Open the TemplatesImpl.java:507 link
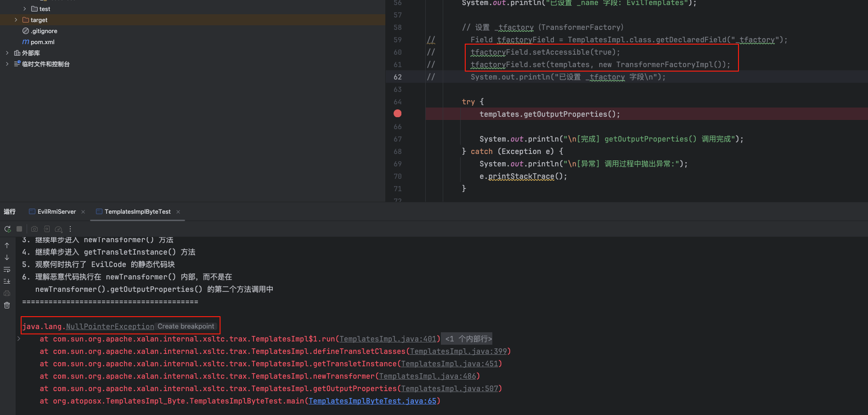The image size is (868, 415). point(450,388)
